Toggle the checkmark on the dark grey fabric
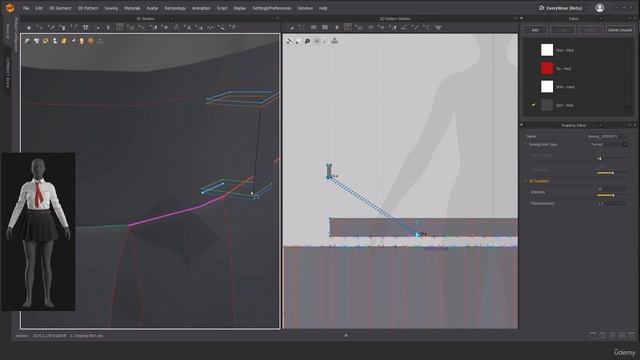This screenshot has width=640, height=360. pyautogui.click(x=533, y=105)
